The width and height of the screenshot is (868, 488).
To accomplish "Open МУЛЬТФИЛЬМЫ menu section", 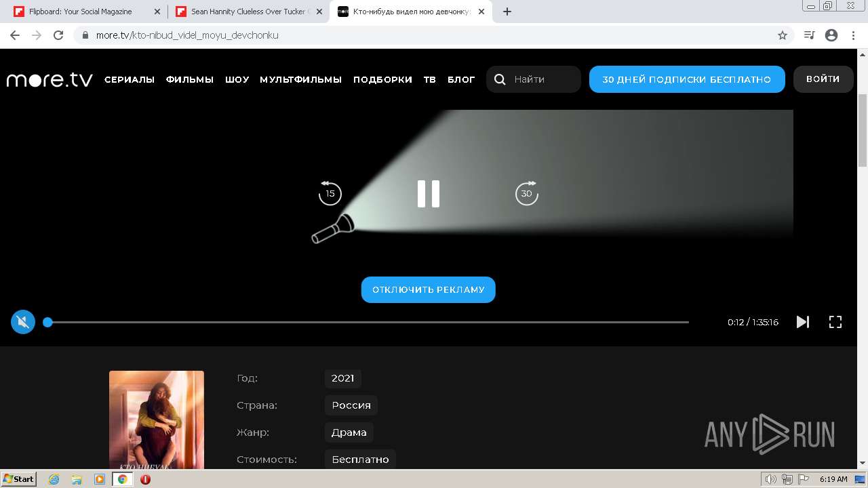I will click(301, 79).
